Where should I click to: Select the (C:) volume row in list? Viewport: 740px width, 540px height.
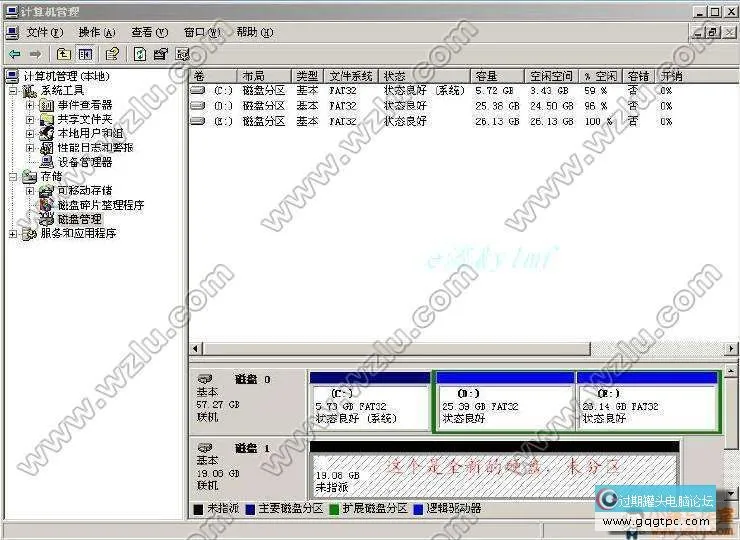[431, 91]
